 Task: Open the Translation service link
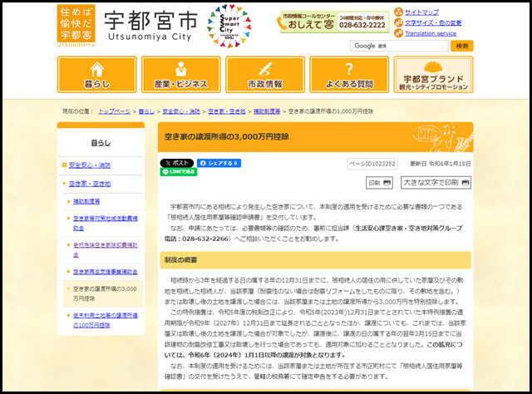(431, 33)
